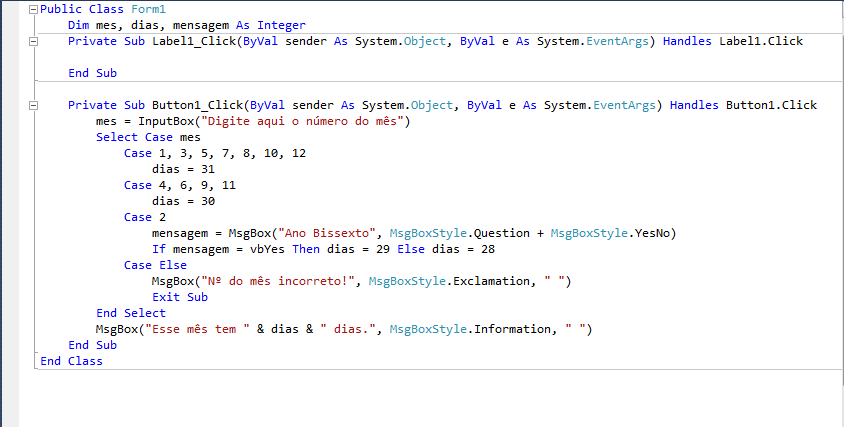Click the Exclamation member of MsgBoxStyle
The height and width of the screenshot is (427, 844).
pyautogui.click(x=491, y=281)
